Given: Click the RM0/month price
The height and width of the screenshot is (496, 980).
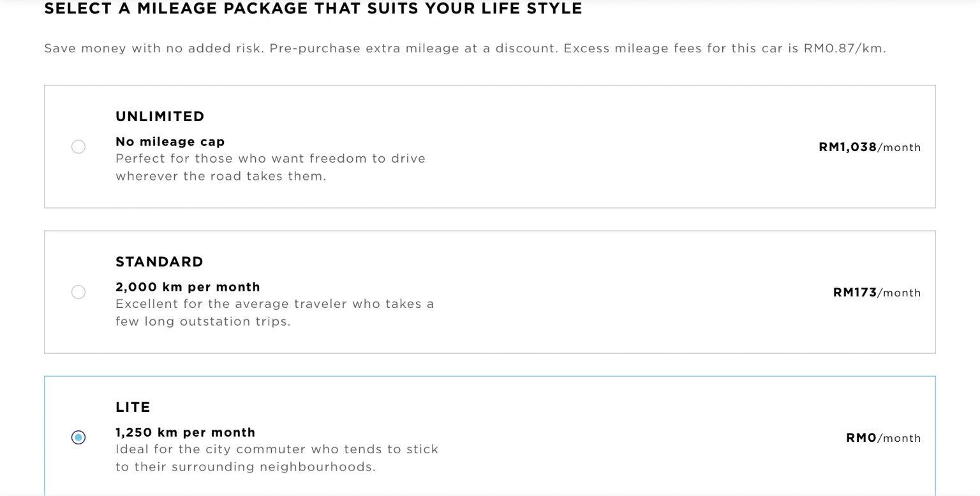Looking at the screenshot, I should coord(883,438).
